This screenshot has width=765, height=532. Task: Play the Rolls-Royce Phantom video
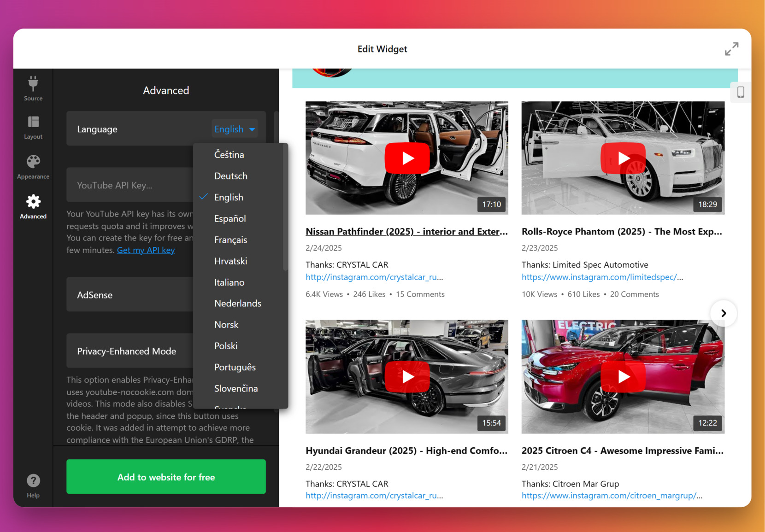pyautogui.click(x=623, y=158)
